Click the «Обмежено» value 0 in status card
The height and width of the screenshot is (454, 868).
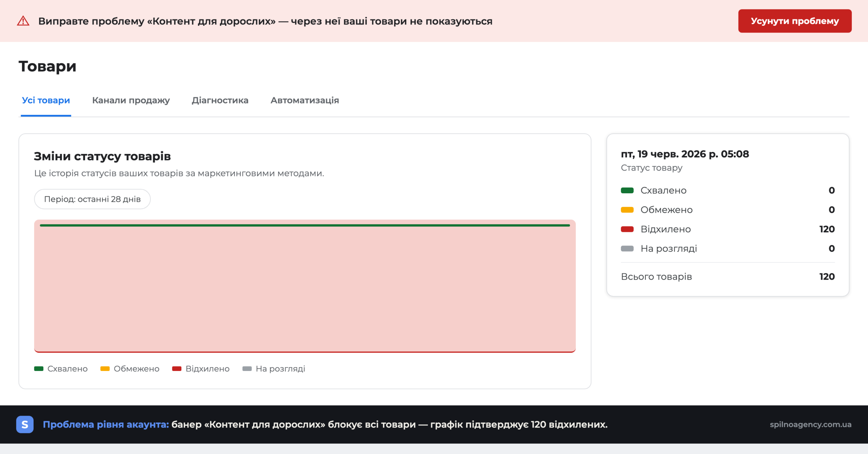coord(832,210)
